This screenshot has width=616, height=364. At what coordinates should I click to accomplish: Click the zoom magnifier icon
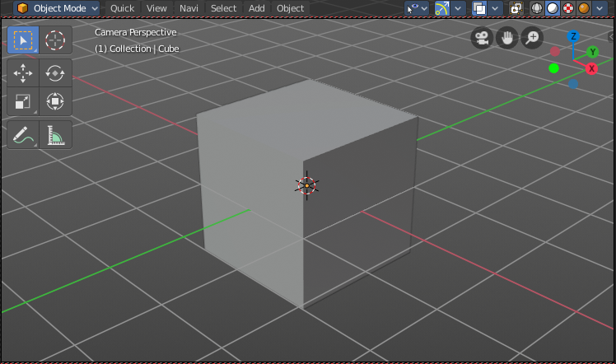tap(532, 38)
